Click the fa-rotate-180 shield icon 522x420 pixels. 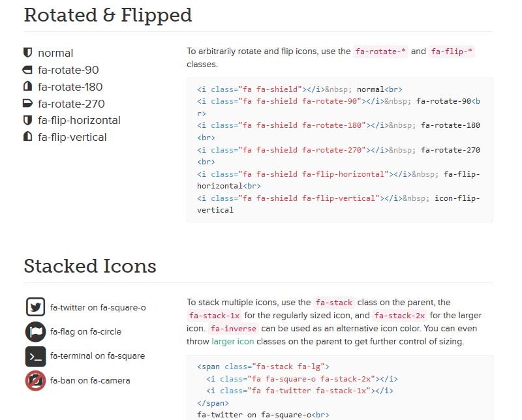coord(27,87)
